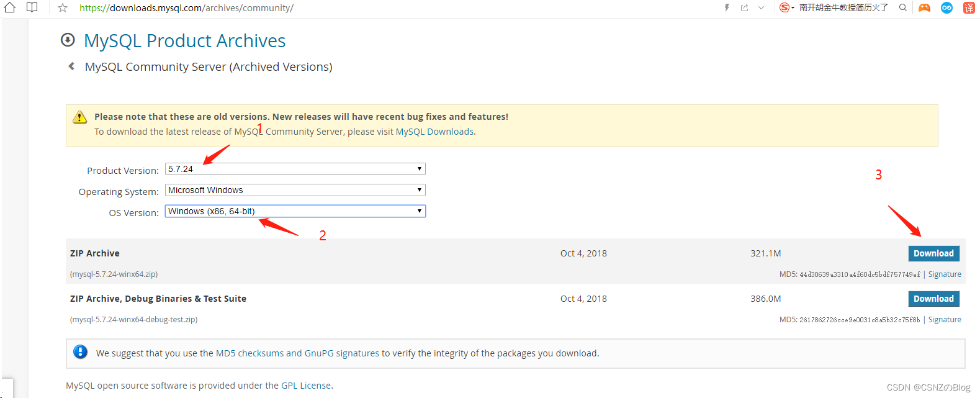Click the browser home icon
The image size is (980, 398).
coord(10,7)
